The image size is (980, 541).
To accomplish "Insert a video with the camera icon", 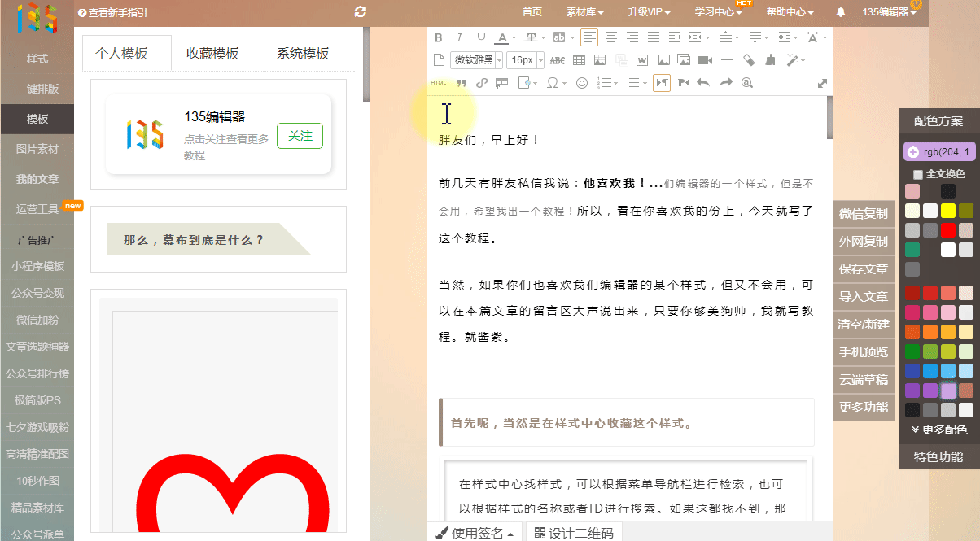I will coord(705,60).
